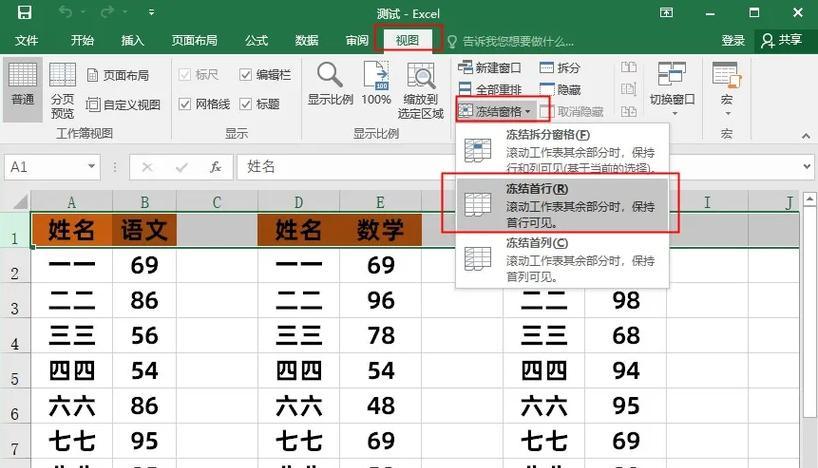
Task: Click the fx insert function icon
Action: (x=215, y=167)
